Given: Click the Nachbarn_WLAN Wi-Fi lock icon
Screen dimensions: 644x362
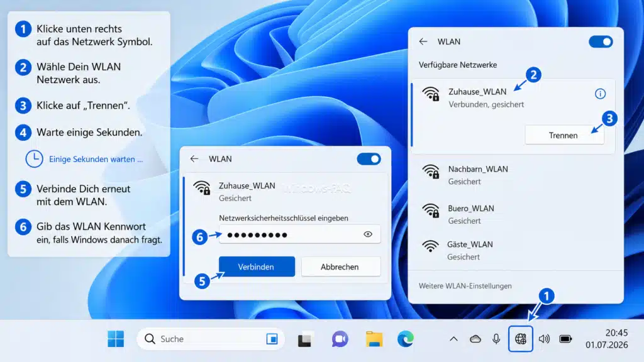Looking at the screenshot, I should click(x=431, y=171).
